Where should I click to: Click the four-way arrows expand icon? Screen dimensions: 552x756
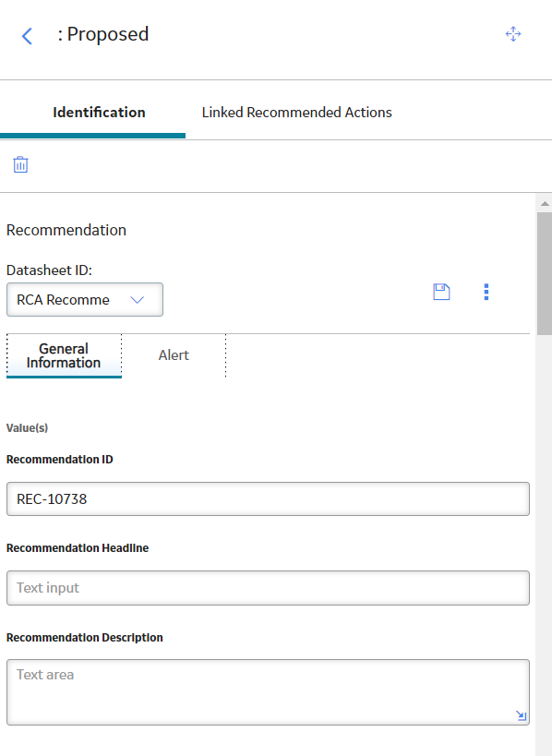(x=513, y=34)
